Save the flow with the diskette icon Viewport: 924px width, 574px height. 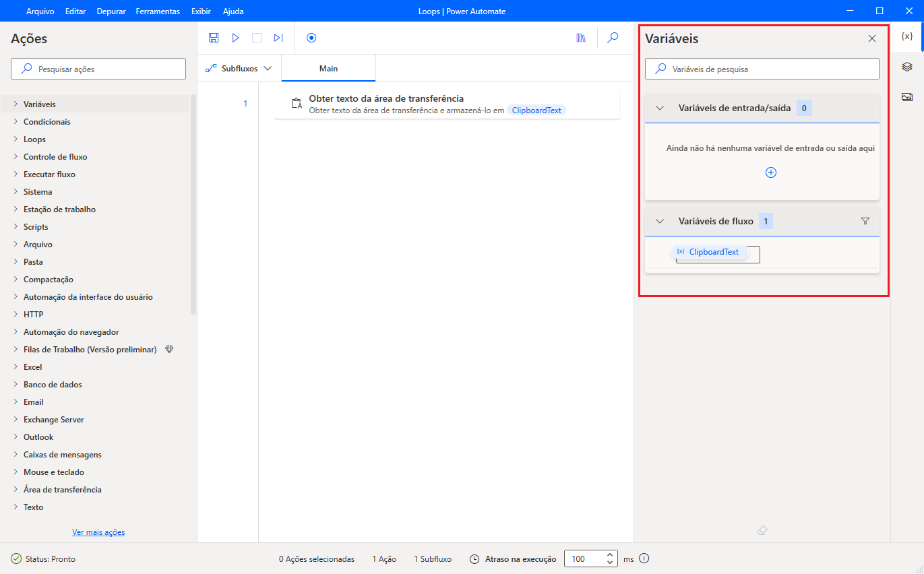214,38
